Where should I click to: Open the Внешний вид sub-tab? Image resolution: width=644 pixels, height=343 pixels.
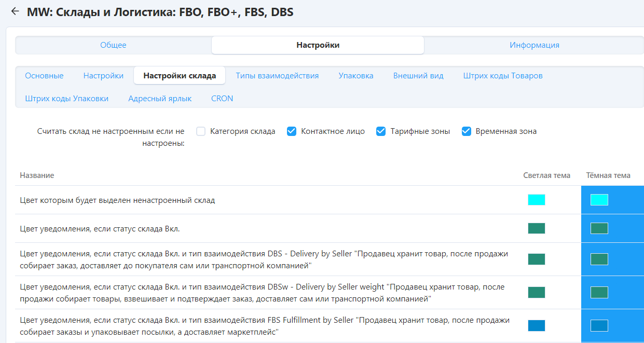pos(418,76)
